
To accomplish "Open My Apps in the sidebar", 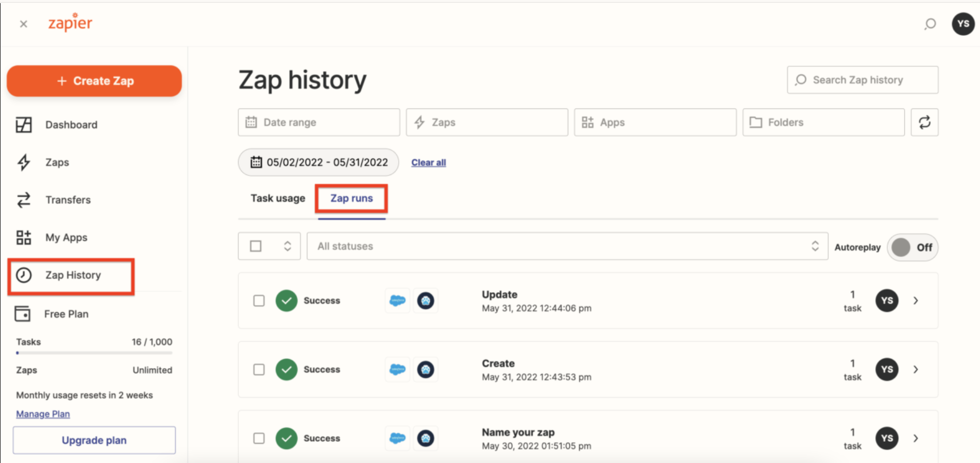I will click(66, 238).
